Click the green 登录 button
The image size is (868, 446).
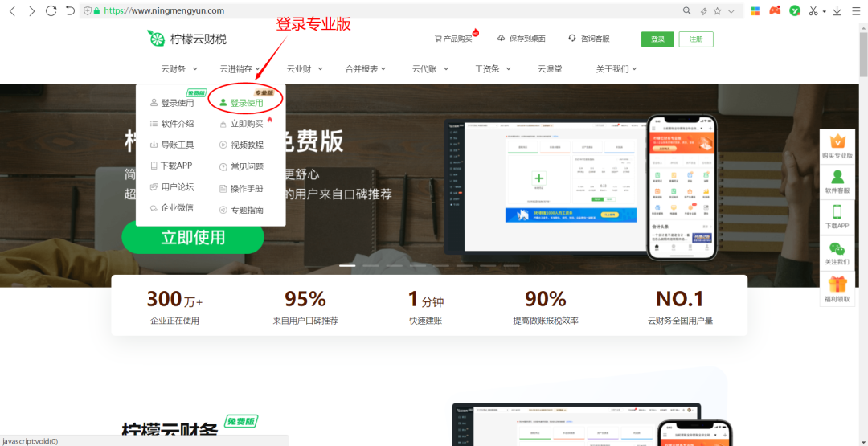tap(657, 39)
